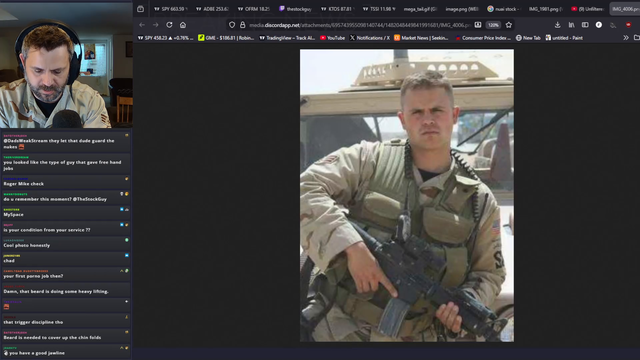Switch to the SPY 663.59 tab
The width and height of the screenshot is (640, 360).
coord(171,9)
